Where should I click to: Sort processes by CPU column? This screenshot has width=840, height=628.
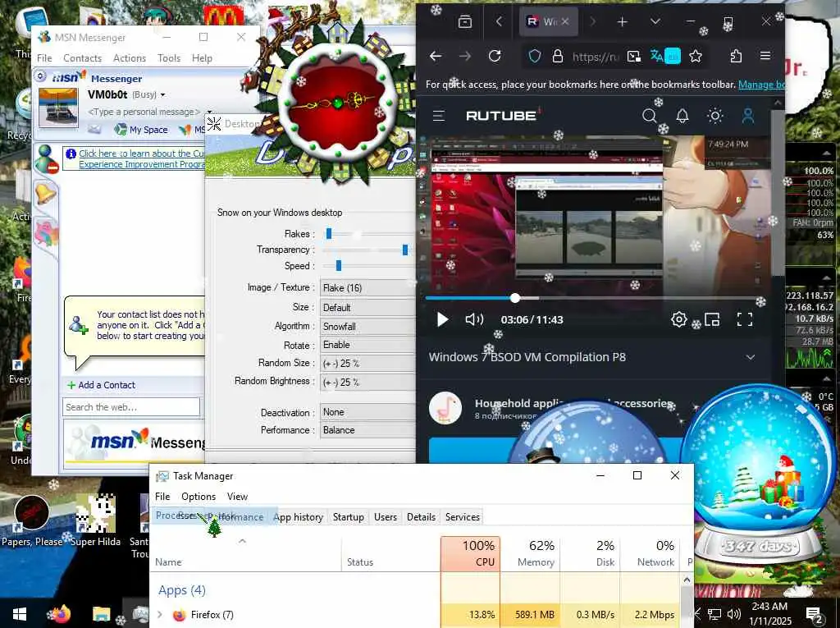coord(470,553)
